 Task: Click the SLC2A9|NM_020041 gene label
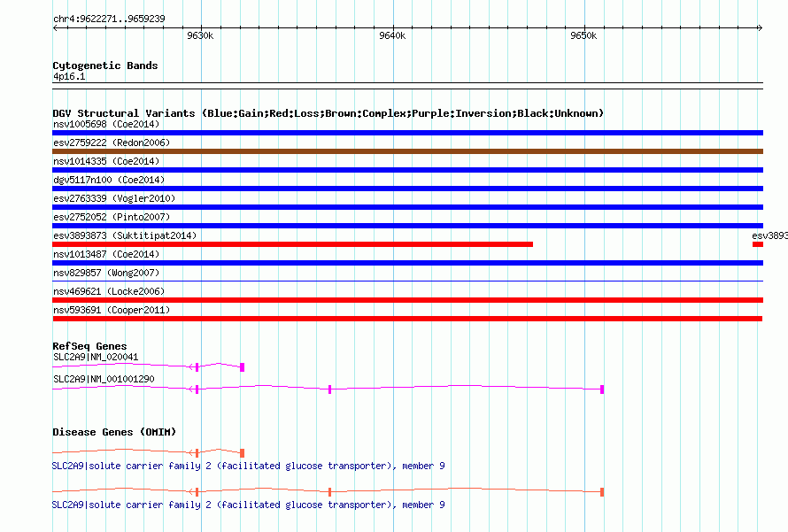tap(96, 358)
